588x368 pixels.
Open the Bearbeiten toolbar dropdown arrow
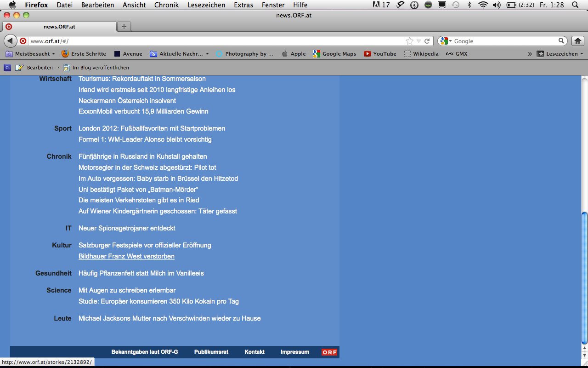[58, 68]
